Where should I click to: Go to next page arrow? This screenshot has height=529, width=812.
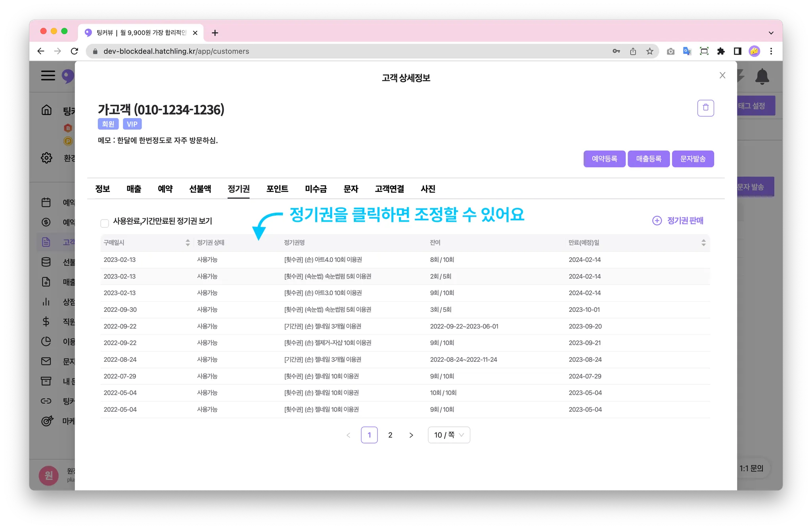click(x=411, y=435)
